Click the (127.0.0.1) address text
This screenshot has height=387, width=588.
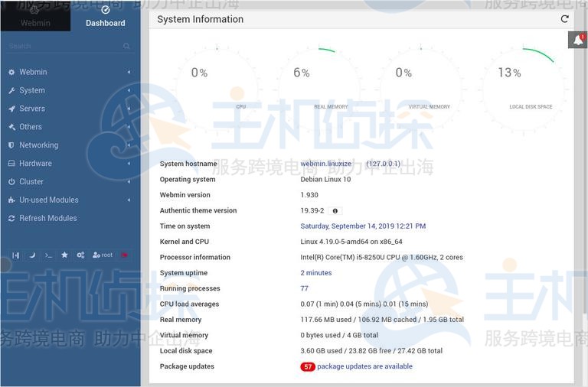pyautogui.click(x=384, y=164)
